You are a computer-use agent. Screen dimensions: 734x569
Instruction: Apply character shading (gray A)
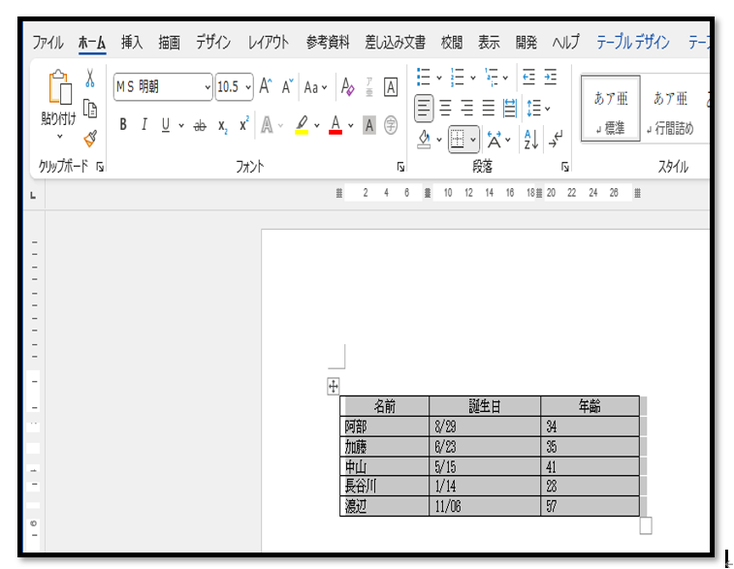[369, 125]
